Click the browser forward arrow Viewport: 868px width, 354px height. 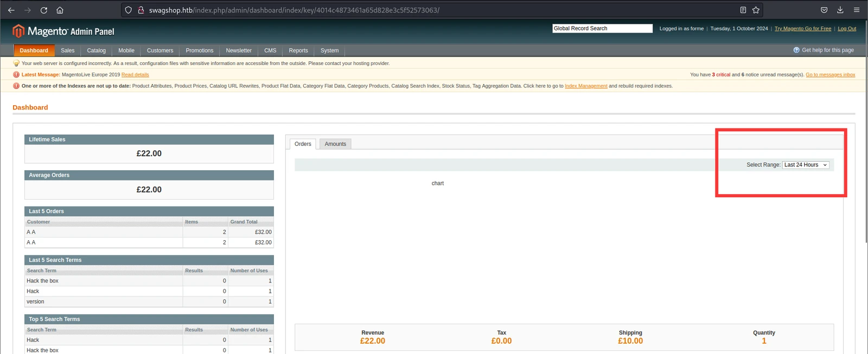(28, 10)
